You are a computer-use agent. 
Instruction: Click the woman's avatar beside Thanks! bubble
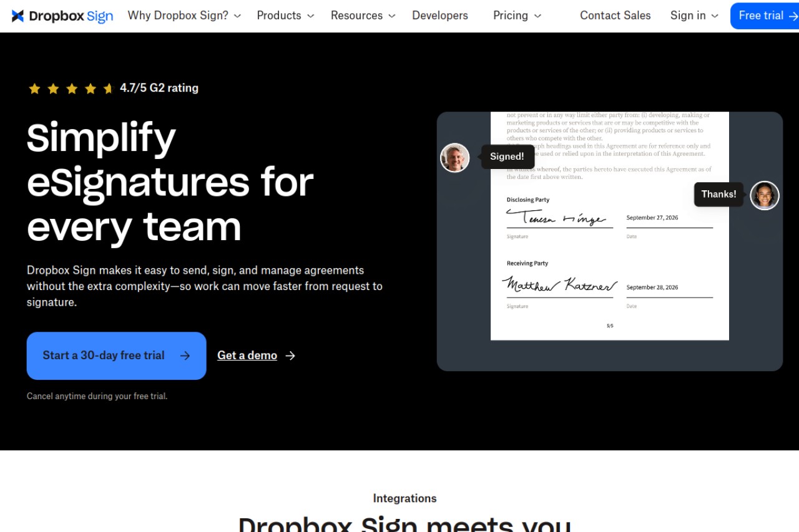[x=765, y=195]
